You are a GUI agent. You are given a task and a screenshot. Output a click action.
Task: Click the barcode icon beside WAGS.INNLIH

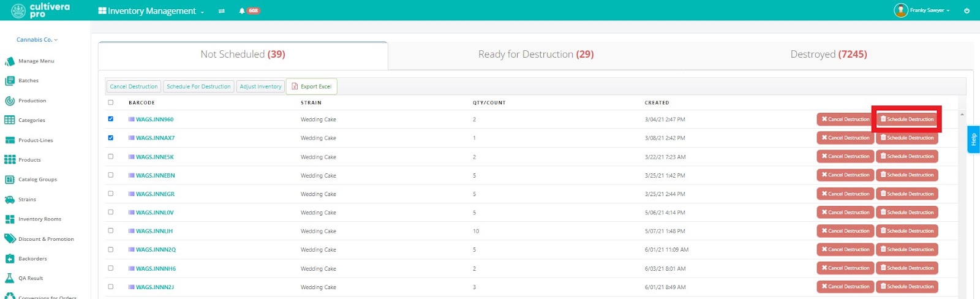pyautogui.click(x=132, y=231)
